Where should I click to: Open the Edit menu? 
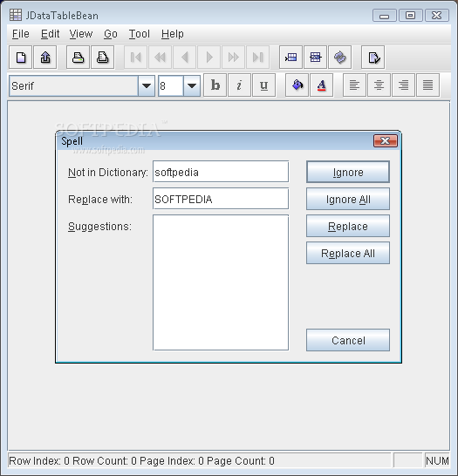pyautogui.click(x=50, y=34)
